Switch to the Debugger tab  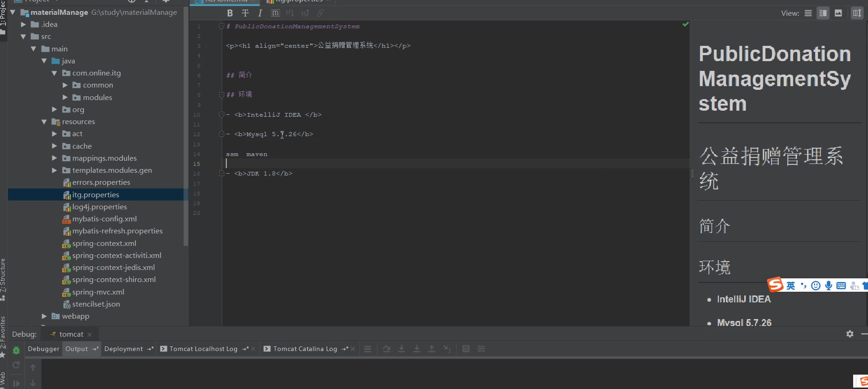[x=44, y=349]
